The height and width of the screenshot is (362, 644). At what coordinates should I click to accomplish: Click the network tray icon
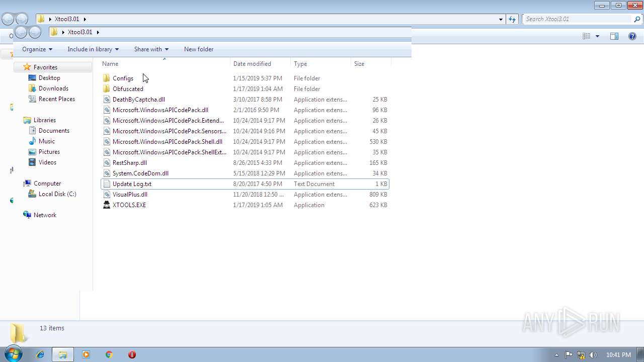tap(581, 355)
